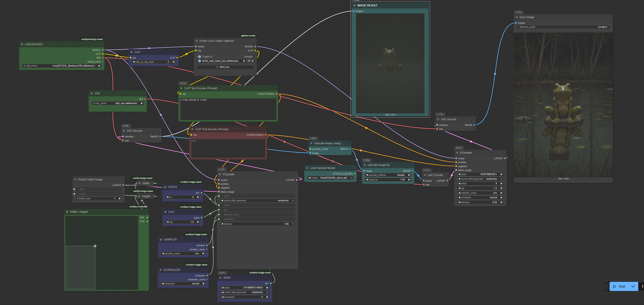The width and height of the screenshot is (644, 305).
Task: Open the ckpt_name checkpoint selector
Action: tap(62, 66)
